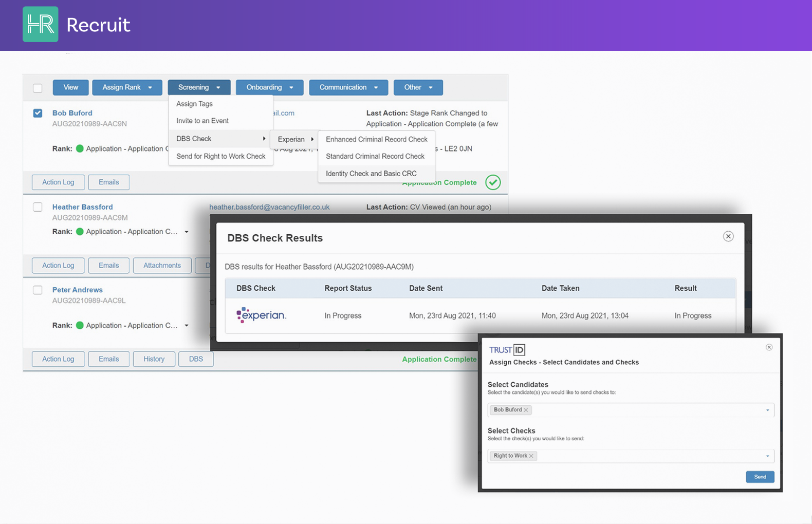Expand rank dropdown arrow for Heather Bassford
The height and width of the screenshot is (524, 812).
187,232
